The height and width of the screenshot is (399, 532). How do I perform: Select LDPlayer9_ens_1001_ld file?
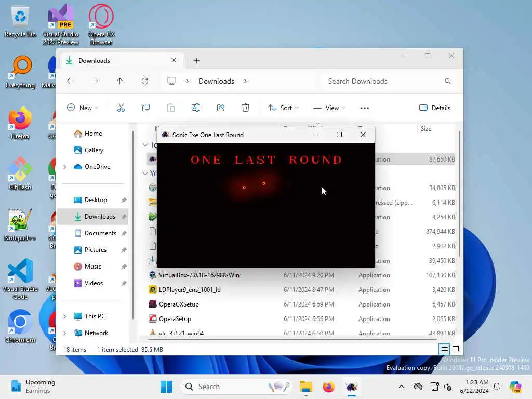[x=190, y=290]
